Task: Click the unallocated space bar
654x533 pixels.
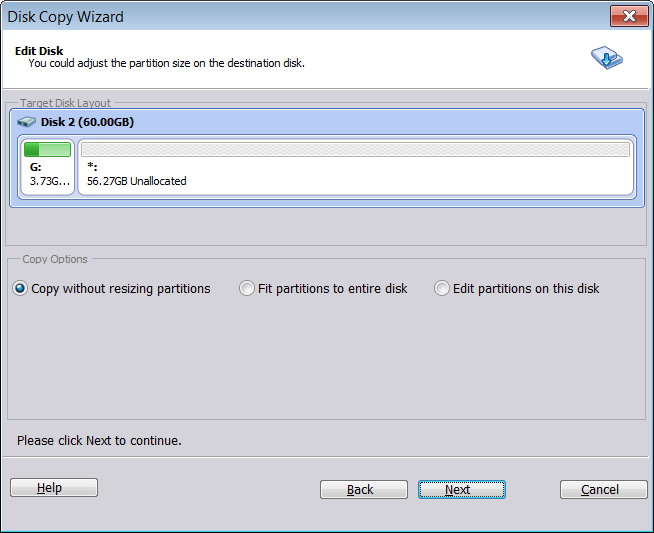Action: [x=356, y=149]
